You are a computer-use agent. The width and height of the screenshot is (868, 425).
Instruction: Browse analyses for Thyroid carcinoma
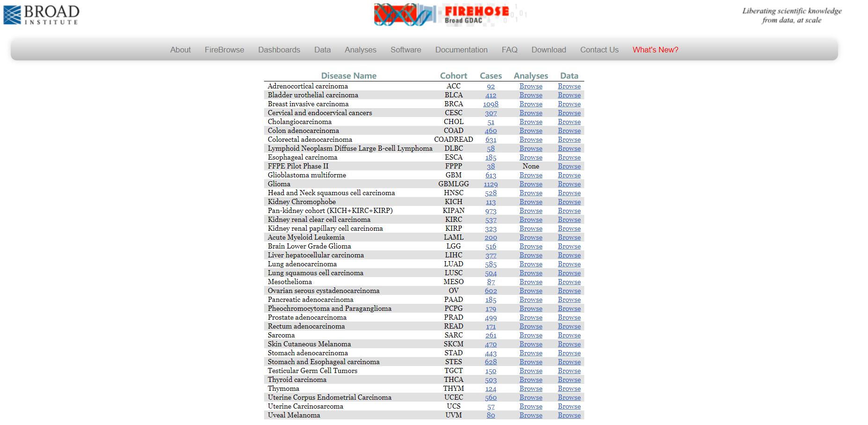(x=531, y=380)
